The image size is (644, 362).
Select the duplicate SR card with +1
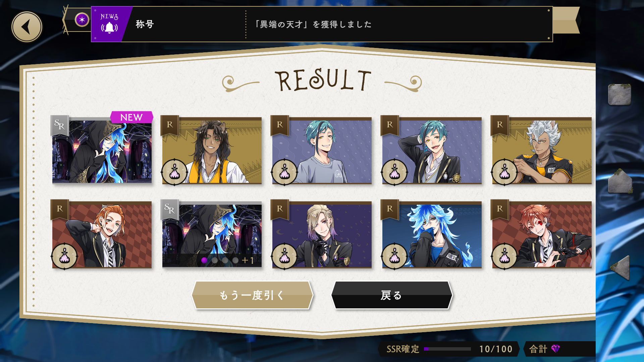point(212,234)
